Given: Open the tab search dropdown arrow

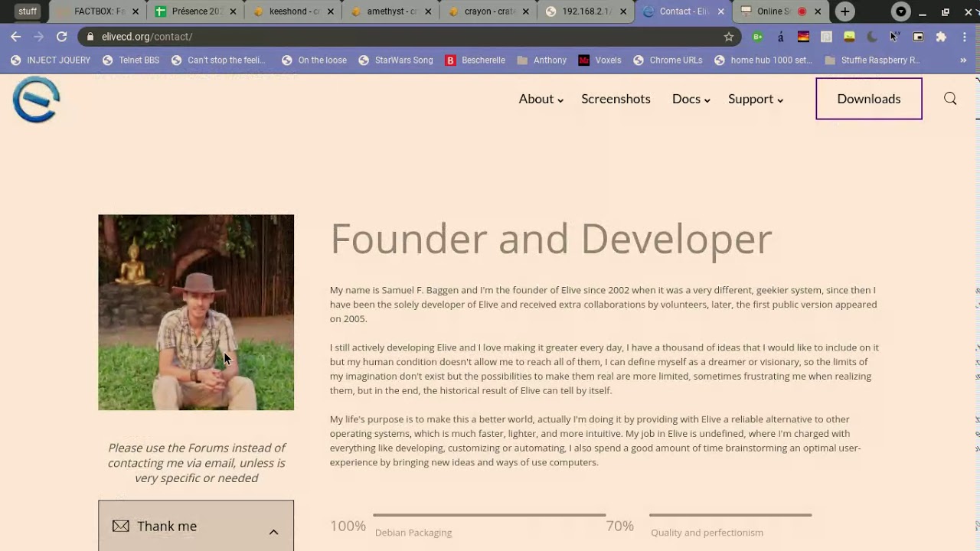Looking at the screenshot, I should click(901, 11).
